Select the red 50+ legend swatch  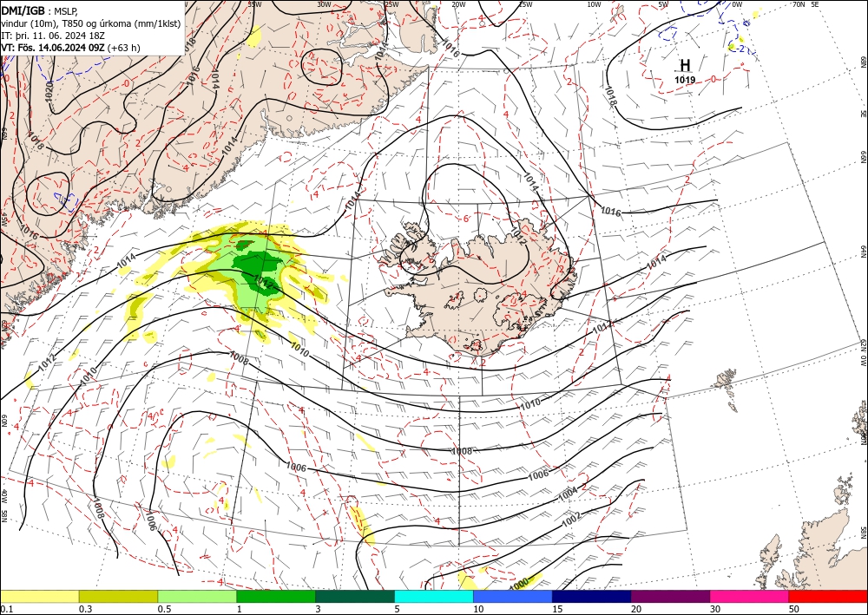point(828,596)
